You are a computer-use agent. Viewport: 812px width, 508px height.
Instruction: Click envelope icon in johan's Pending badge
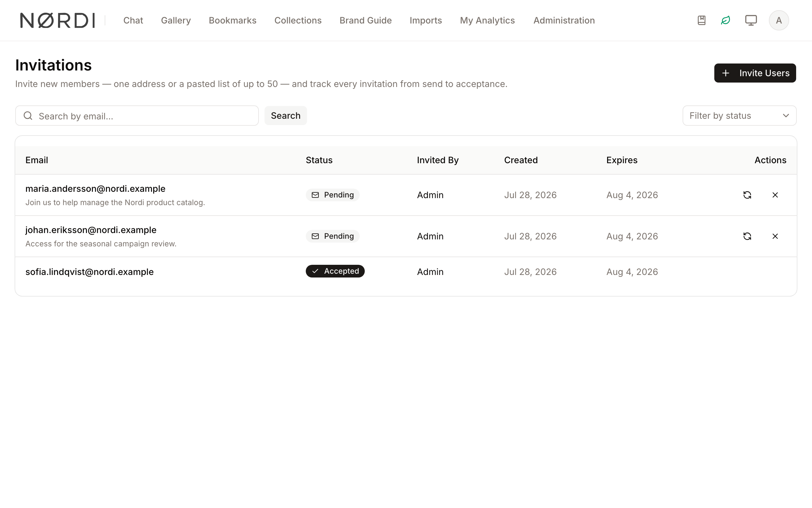click(x=315, y=236)
